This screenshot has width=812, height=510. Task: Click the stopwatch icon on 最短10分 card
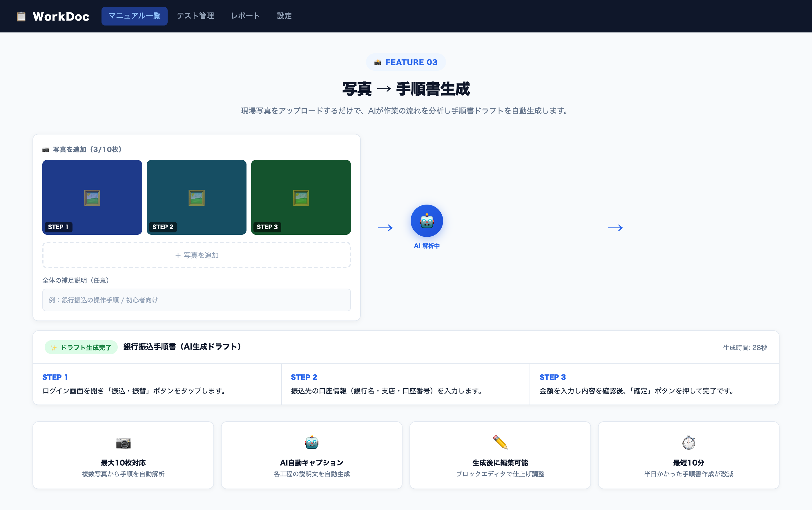click(x=688, y=442)
